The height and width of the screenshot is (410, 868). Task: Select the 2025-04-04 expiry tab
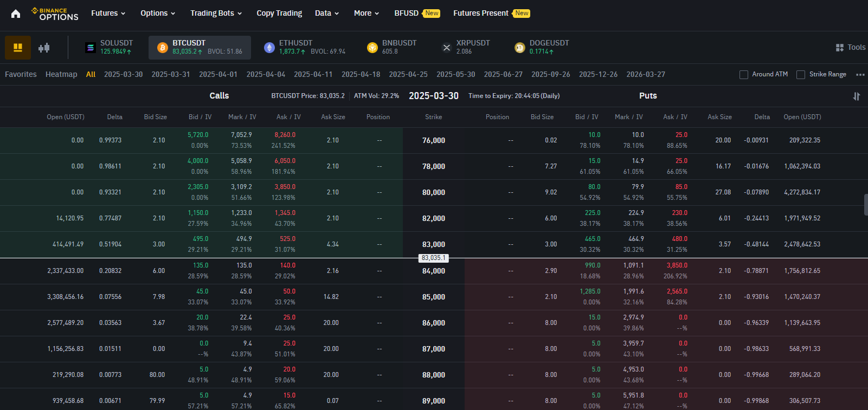[266, 74]
